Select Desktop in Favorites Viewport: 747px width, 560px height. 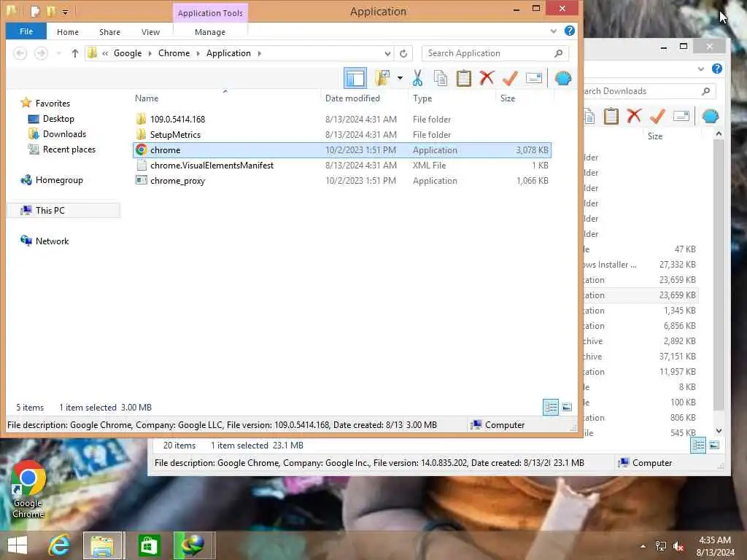point(58,119)
